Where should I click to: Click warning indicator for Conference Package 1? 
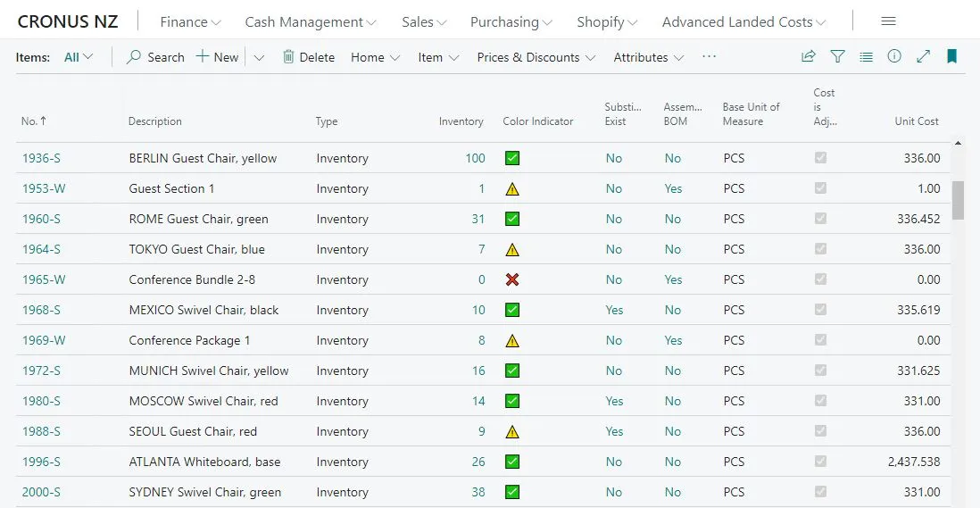click(512, 340)
